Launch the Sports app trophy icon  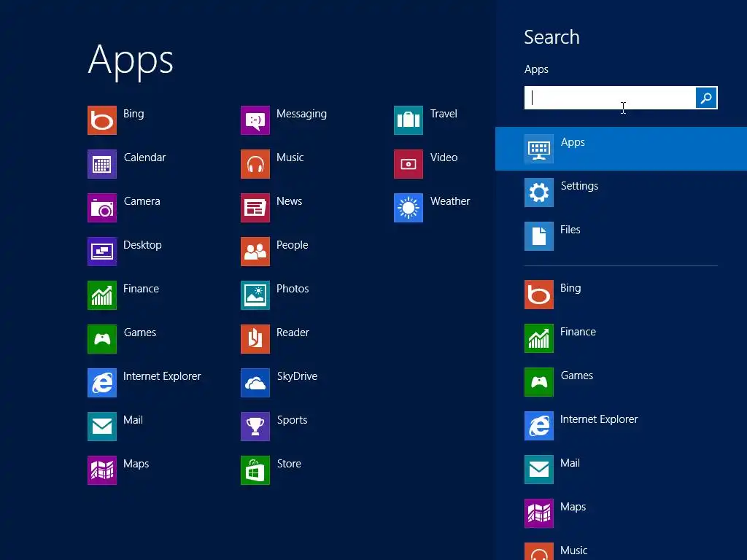click(x=255, y=427)
